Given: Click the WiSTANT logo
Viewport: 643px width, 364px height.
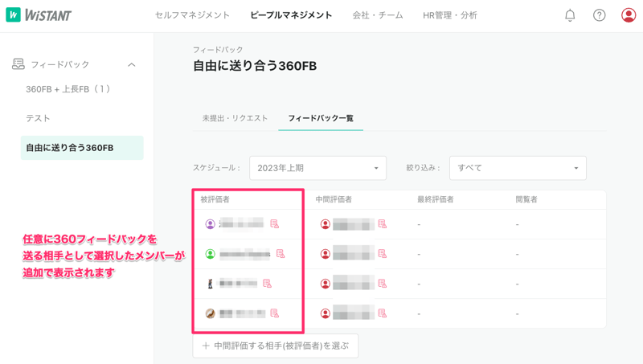Looking at the screenshot, I should tap(39, 15).
